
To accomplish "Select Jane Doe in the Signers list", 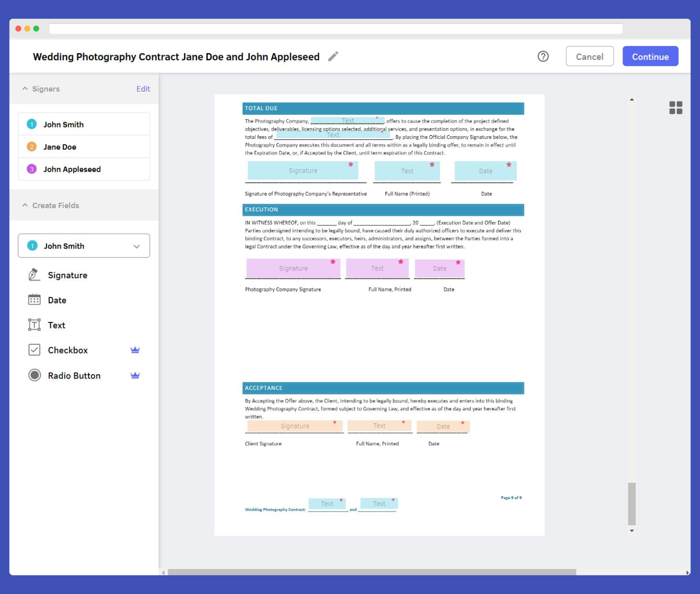I will point(60,147).
